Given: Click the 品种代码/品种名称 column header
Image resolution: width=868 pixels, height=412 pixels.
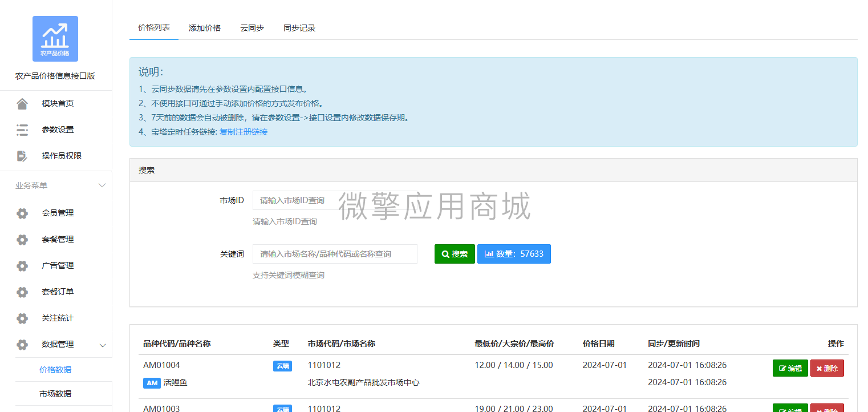Looking at the screenshot, I should coord(177,344).
